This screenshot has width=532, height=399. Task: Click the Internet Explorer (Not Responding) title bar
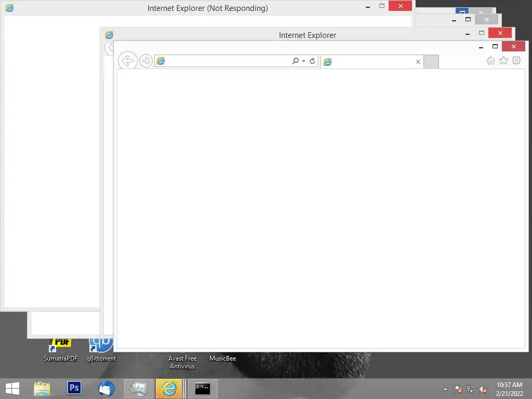tap(208, 8)
